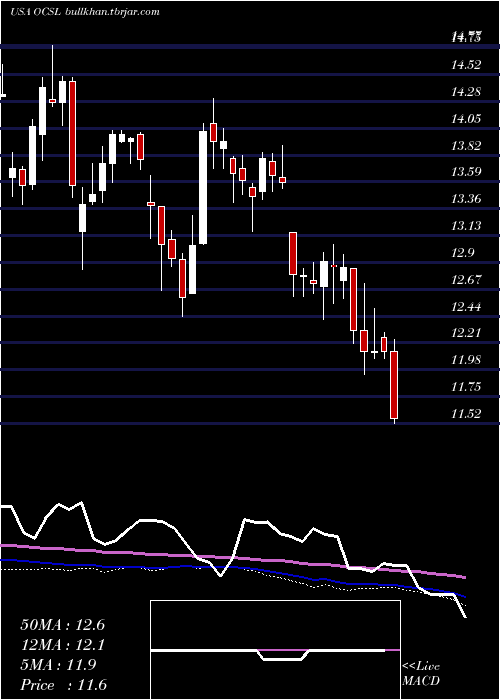This screenshot has width=500, height=700.
Task: Click the 12.67 price axis label
Action: click(x=466, y=279)
